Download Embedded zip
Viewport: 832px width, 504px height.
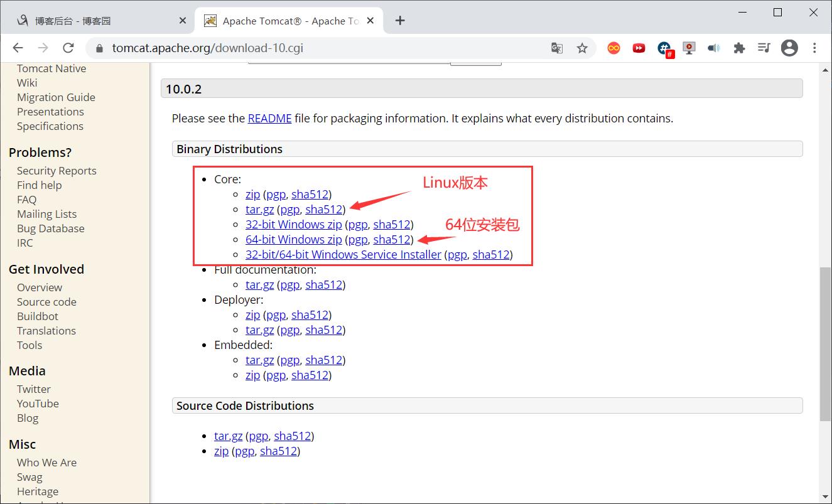252,375
